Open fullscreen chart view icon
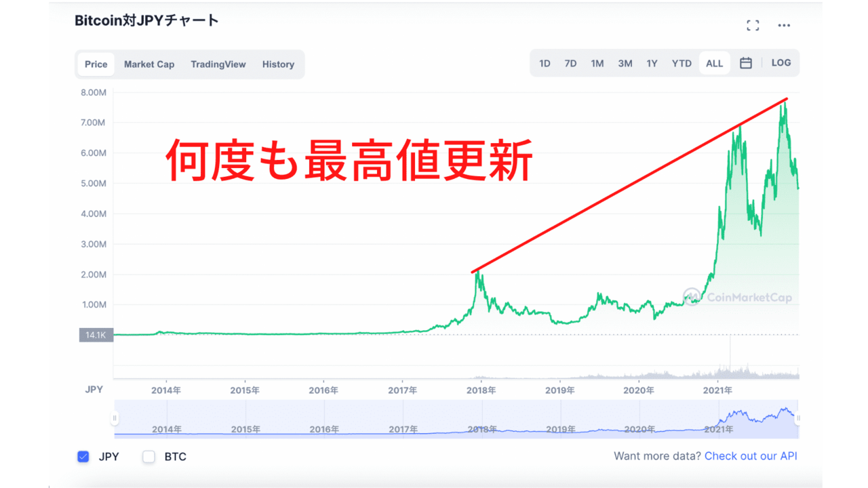 [x=753, y=26]
